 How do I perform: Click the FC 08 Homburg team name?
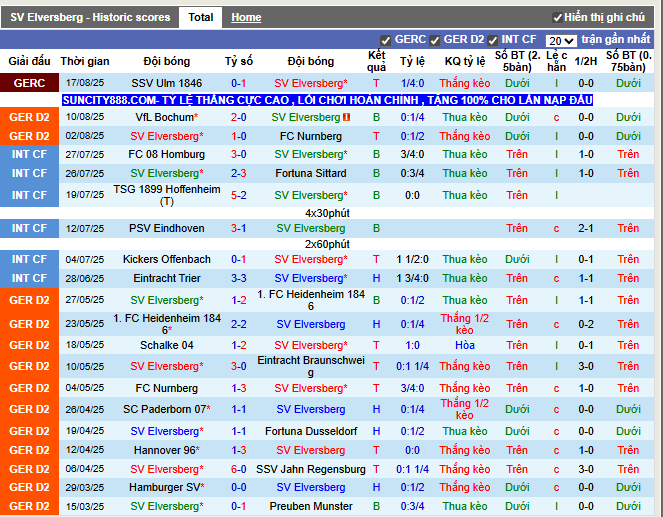(167, 154)
